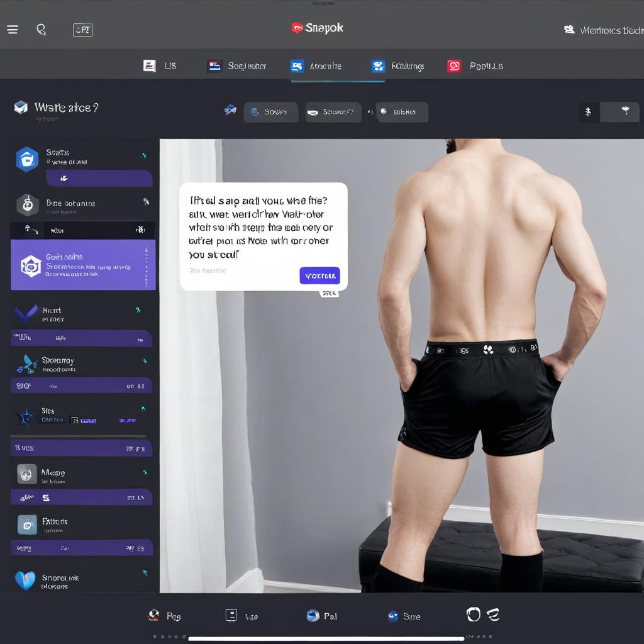Switch to the Avanhe tab

(x=316, y=66)
